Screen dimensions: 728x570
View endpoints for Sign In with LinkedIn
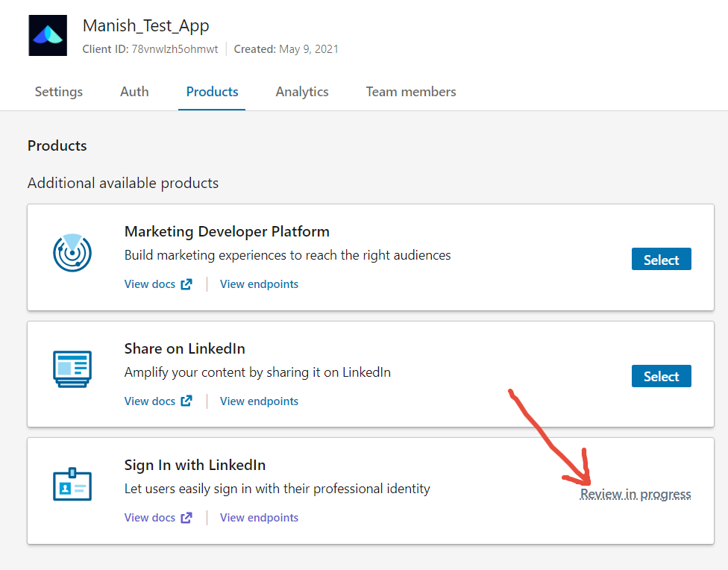(x=259, y=518)
